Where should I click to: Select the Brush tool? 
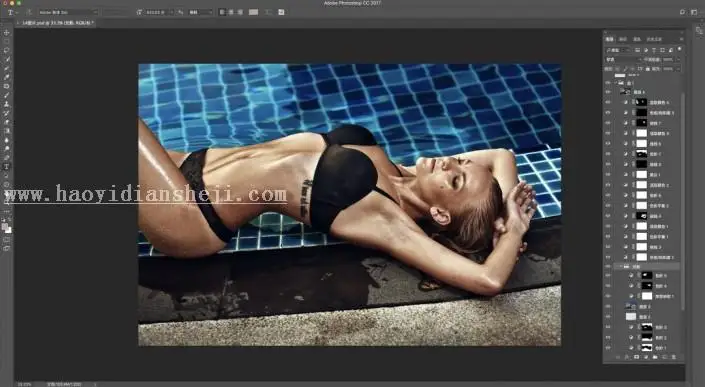[x=7, y=95]
